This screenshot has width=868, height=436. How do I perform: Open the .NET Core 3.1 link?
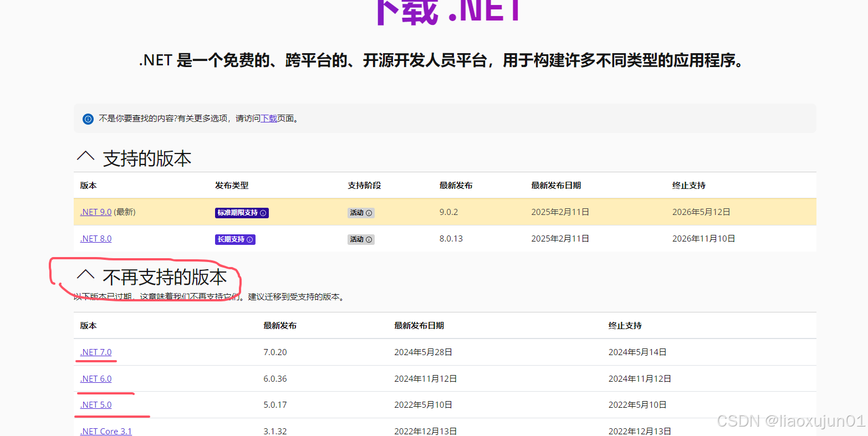click(106, 431)
